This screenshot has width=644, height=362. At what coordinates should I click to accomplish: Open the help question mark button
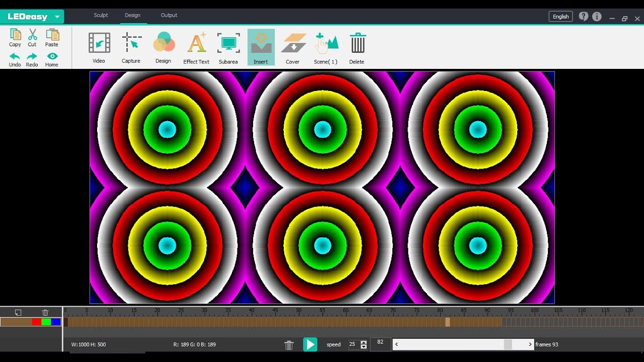point(583,16)
